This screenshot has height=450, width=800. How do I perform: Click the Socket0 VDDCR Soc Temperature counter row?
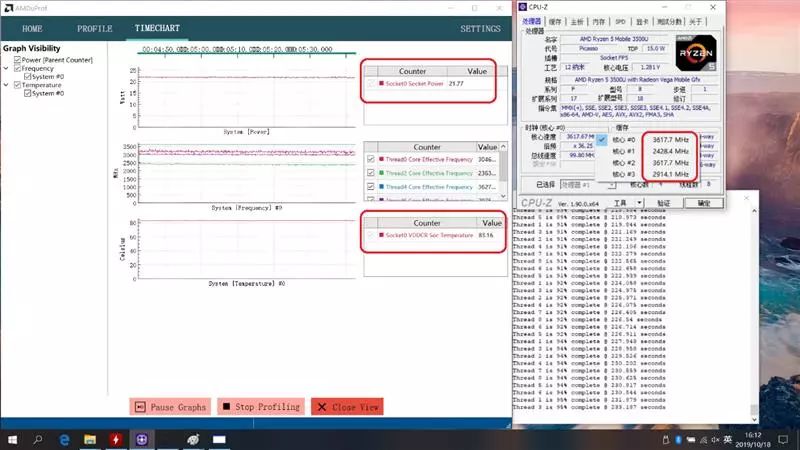tap(435, 235)
